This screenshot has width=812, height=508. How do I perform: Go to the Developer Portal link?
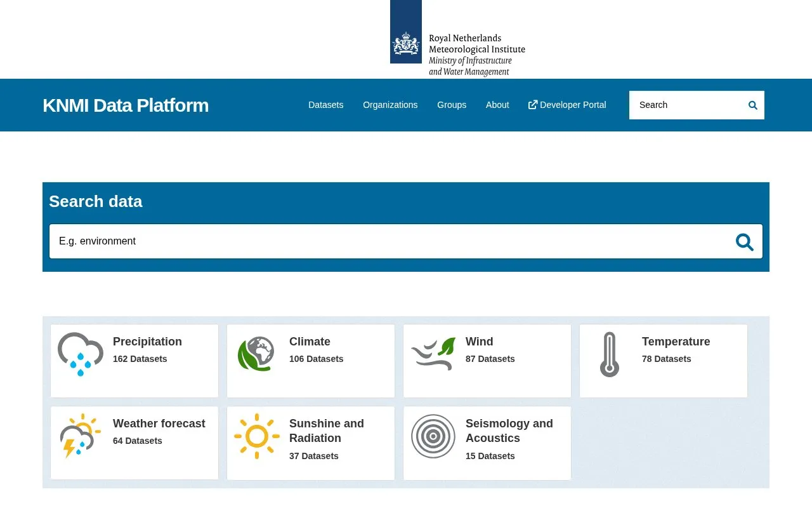click(567, 105)
